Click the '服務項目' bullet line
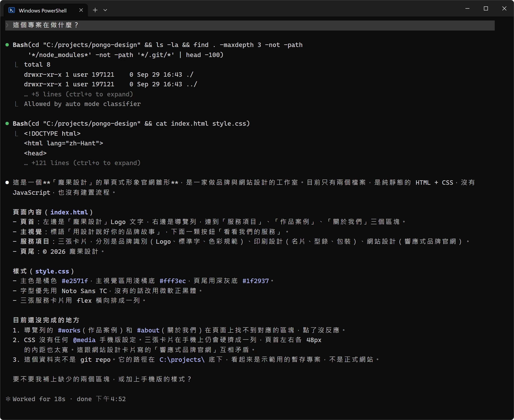 241,242
